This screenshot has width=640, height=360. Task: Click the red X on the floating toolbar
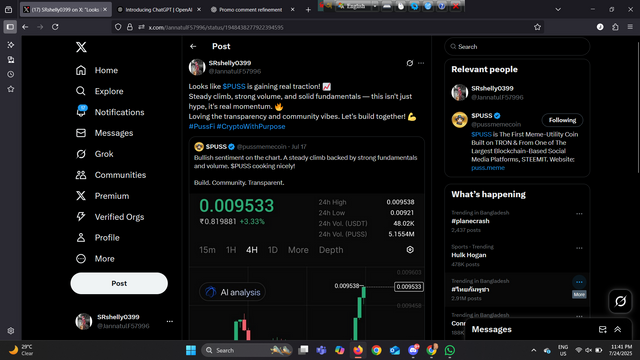coord(456,6)
